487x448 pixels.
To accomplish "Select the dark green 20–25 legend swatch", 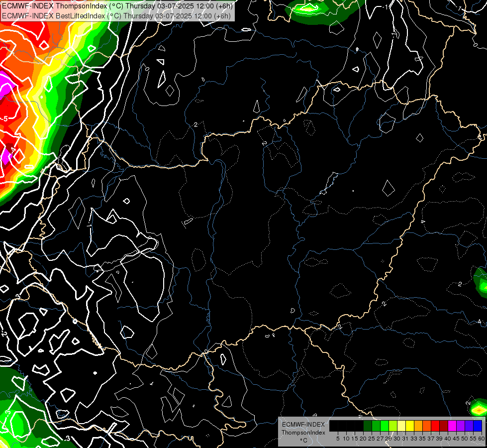I will tap(368, 426).
